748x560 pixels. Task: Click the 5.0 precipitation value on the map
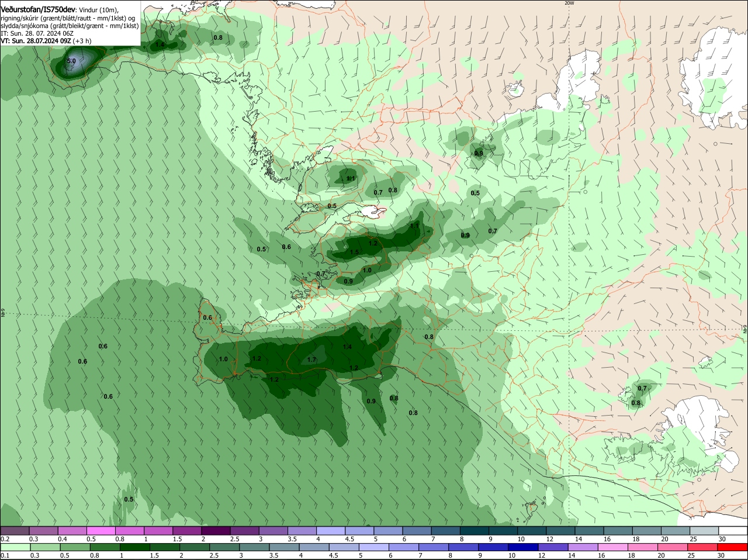[x=71, y=61]
